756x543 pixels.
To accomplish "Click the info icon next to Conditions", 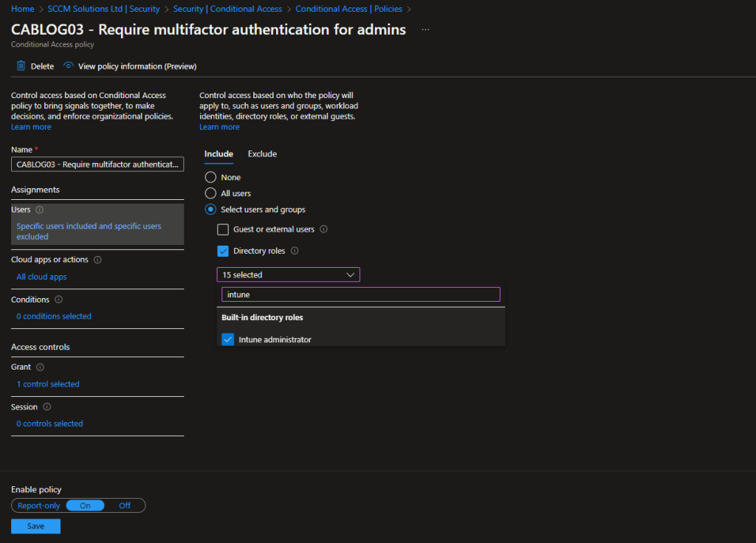I will pyautogui.click(x=59, y=300).
